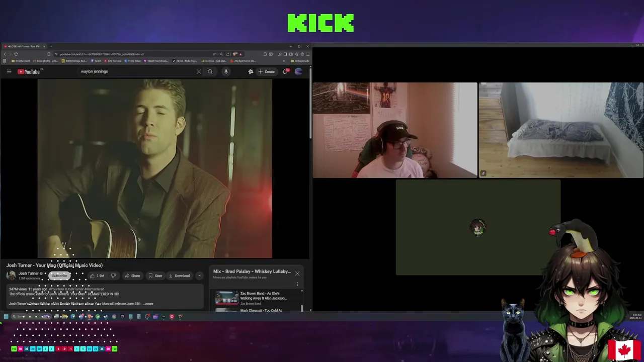Dislike the Your Man video
This screenshot has height=362, width=644.
pos(113,276)
